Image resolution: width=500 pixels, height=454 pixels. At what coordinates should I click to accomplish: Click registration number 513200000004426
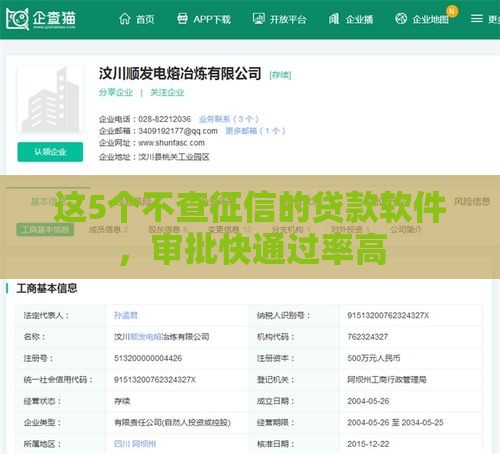pos(148,358)
